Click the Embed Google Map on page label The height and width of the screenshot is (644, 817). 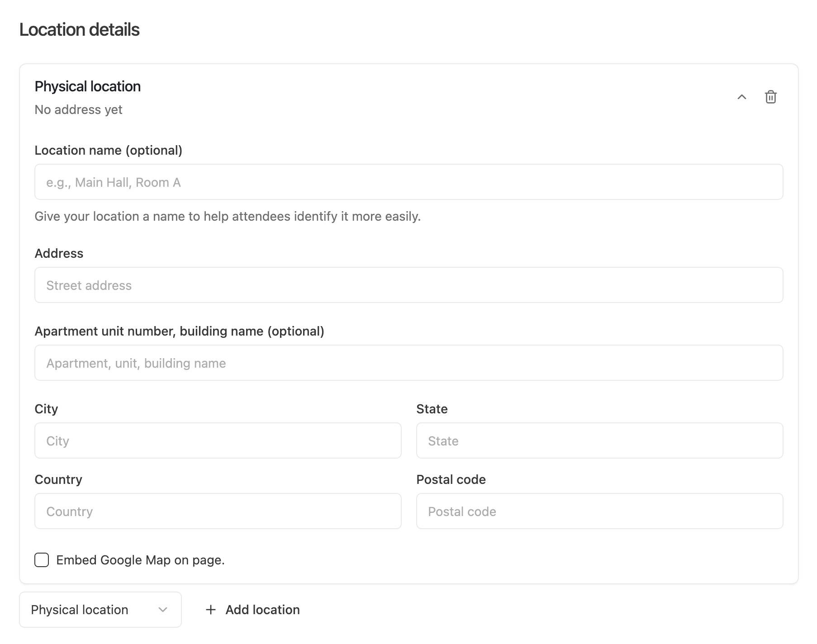coord(140,560)
